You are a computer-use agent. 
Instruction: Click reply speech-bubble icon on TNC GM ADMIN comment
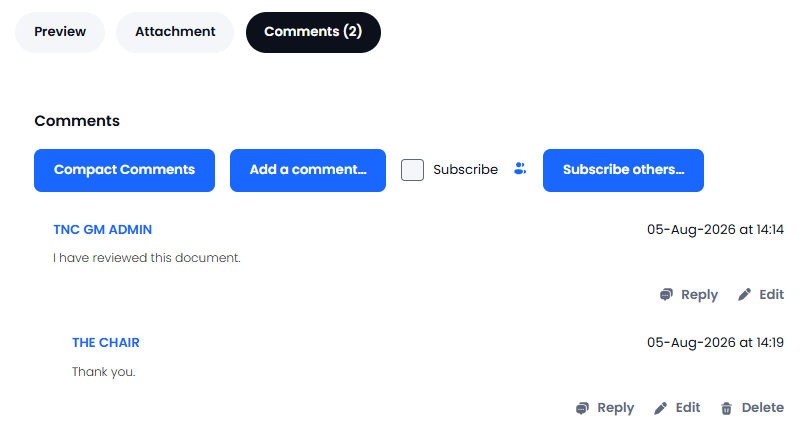point(666,295)
